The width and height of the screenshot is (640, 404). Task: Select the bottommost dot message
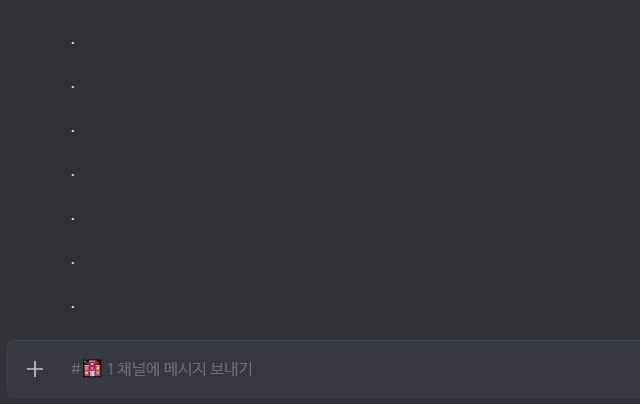coord(73,307)
